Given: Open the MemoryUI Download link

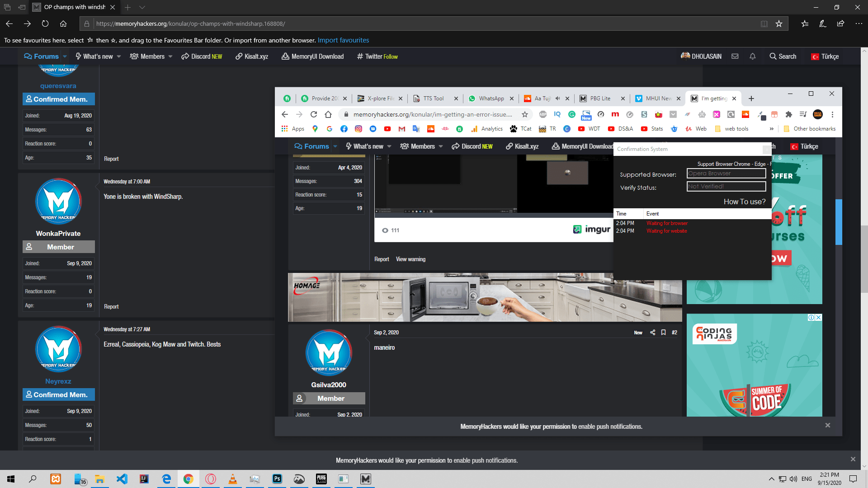Looking at the screenshot, I should click(x=312, y=56).
